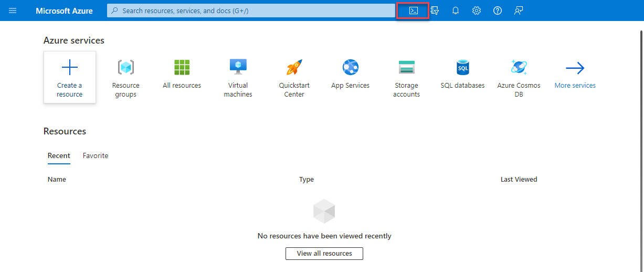
Task: Open All resources green grid icon
Action: pos(182,67)
